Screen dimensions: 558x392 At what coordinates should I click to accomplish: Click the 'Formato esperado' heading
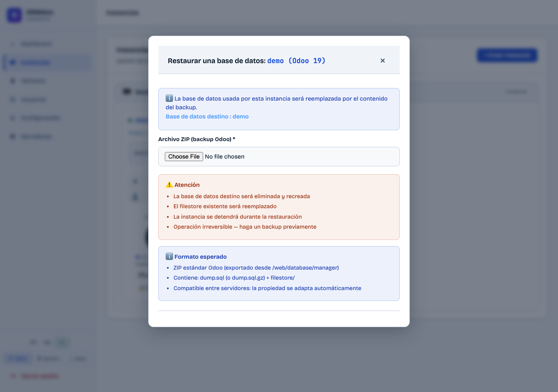[201, 257]
